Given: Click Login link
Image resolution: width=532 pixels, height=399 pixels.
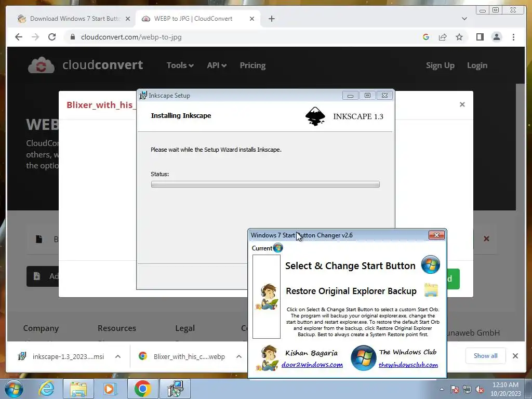Looking at the screenshot, I should (x=477, y=65).
